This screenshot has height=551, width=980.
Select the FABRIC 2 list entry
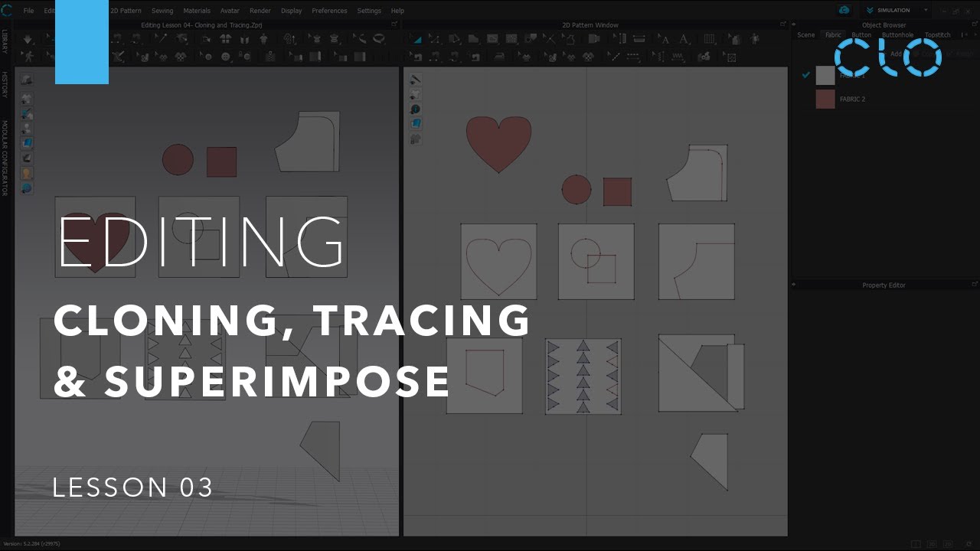[852, 99]
